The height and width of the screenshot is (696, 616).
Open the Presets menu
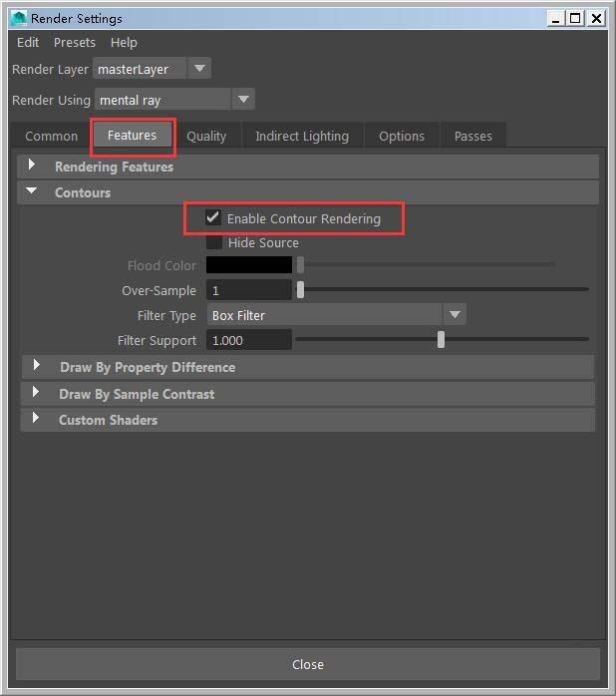(74, 43)
